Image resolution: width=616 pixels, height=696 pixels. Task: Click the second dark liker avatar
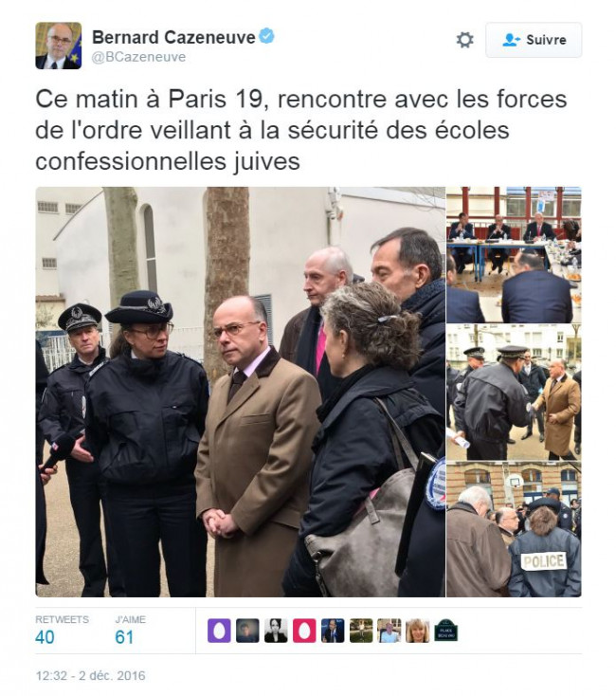pyautogui.click(x=247, y=631)
